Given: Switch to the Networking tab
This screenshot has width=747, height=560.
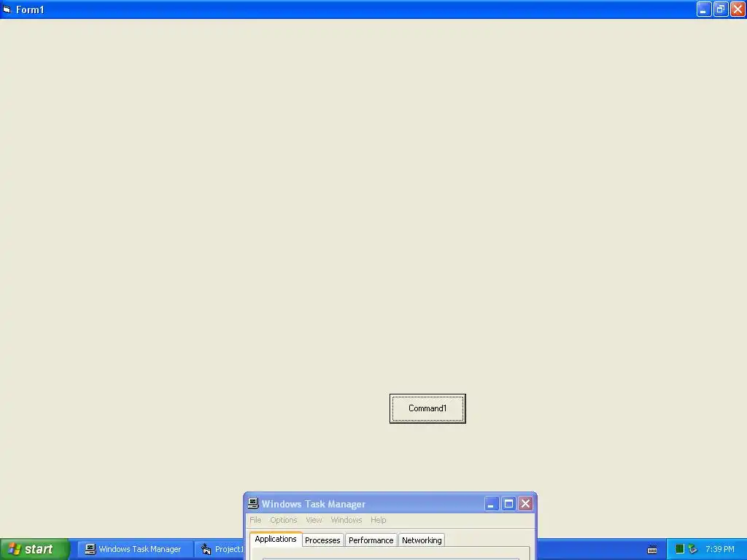Looking at the screenshot, I should pos(422,540).
